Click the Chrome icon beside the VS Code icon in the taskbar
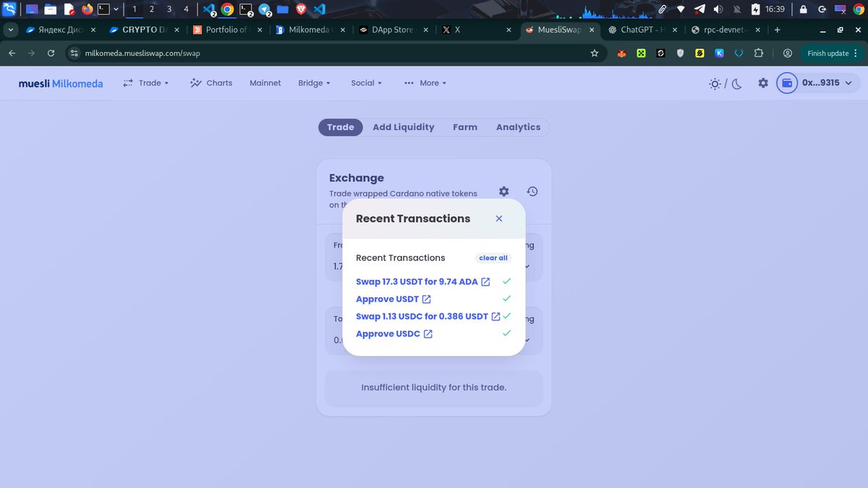 tap(227, 9)
